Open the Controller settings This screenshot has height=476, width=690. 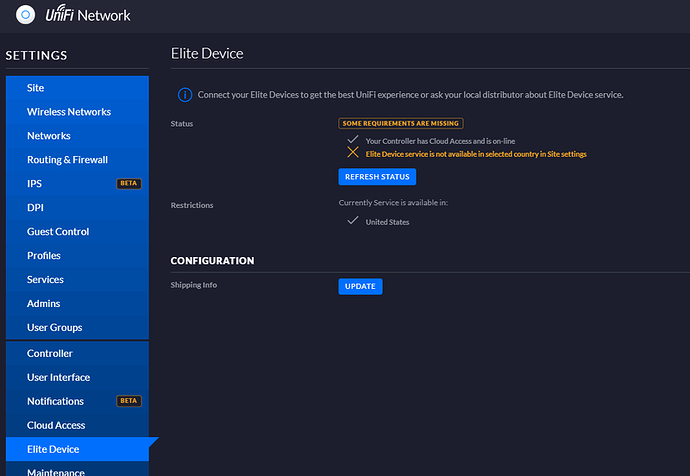[x=77, y=353]
